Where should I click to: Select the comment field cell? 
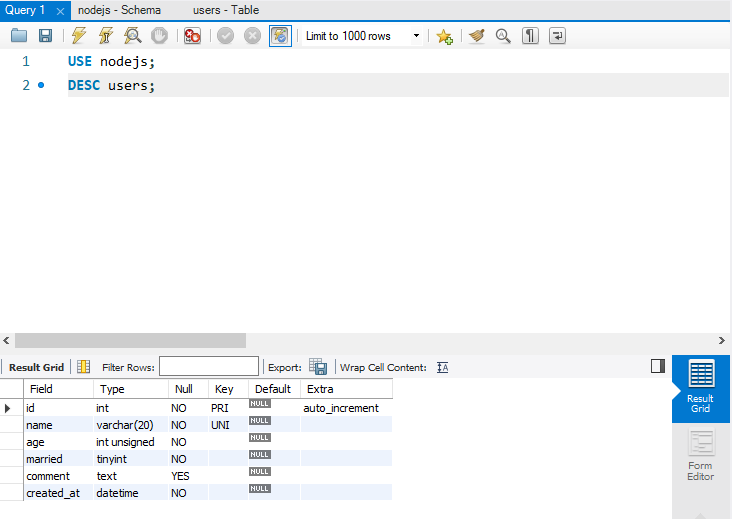click(x=58, y=476)
